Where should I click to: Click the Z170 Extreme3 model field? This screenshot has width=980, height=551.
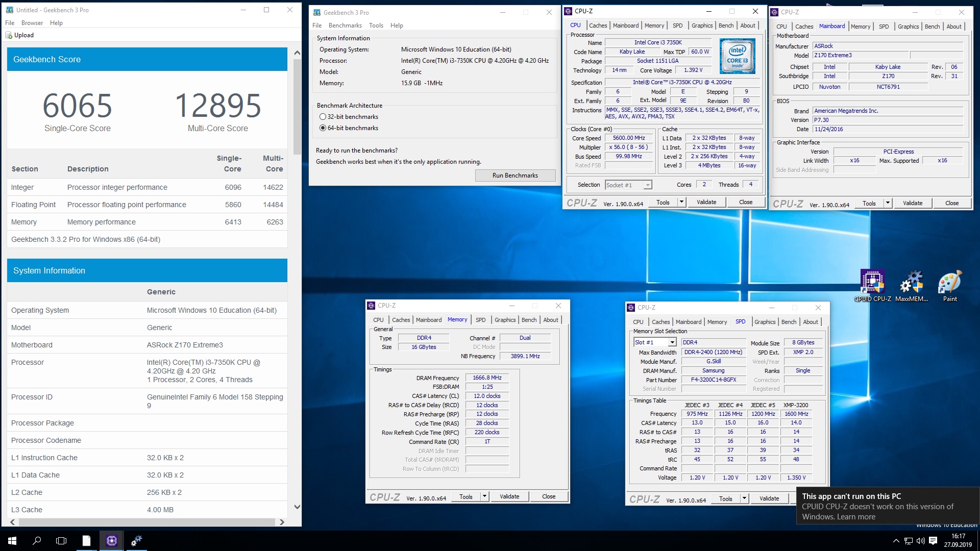click(x=860, y=55)
